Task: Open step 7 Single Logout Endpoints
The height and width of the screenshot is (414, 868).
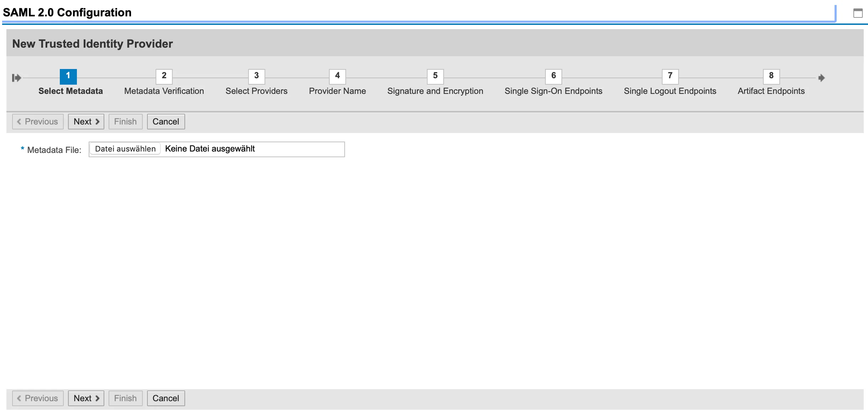Action: [670, 76]
